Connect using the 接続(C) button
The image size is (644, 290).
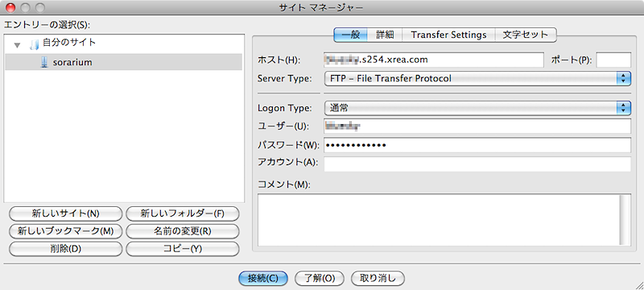pyautogui.click(x=263, y=278)
